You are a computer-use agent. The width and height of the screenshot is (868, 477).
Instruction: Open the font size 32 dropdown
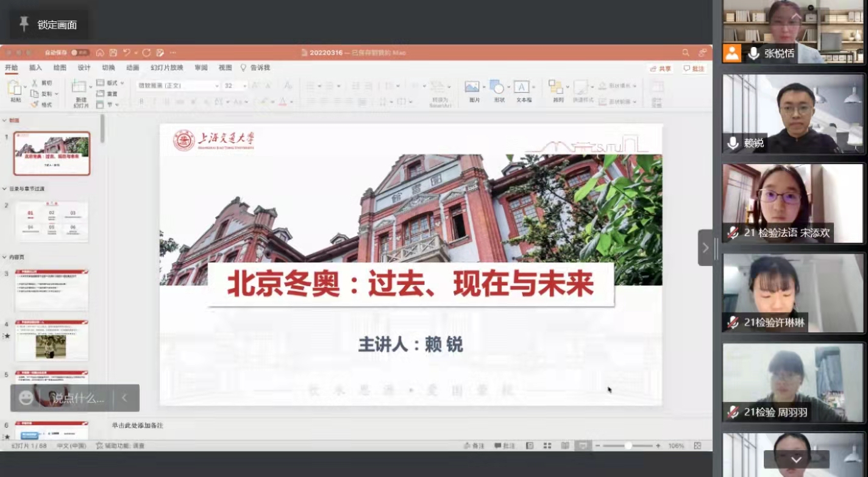tap(235, 85)
